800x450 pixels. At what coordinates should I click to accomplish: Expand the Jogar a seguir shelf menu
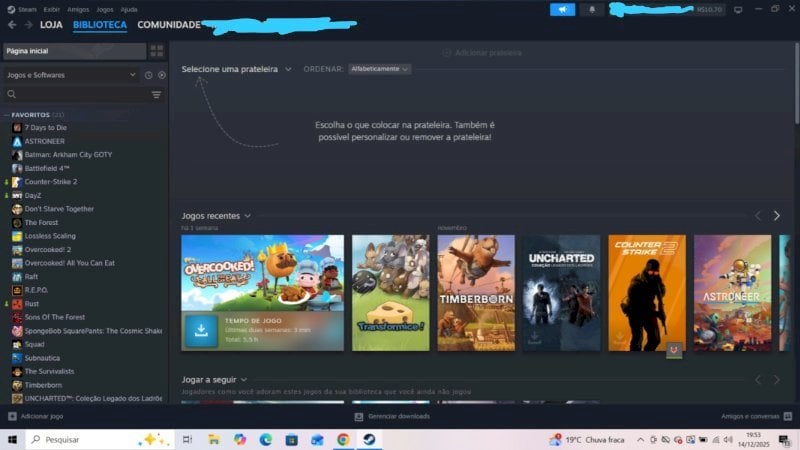coord(244,380)
